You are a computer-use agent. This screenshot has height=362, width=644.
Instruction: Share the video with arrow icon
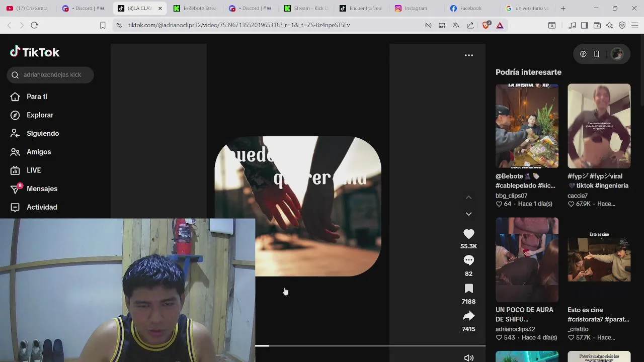(468, 316)
